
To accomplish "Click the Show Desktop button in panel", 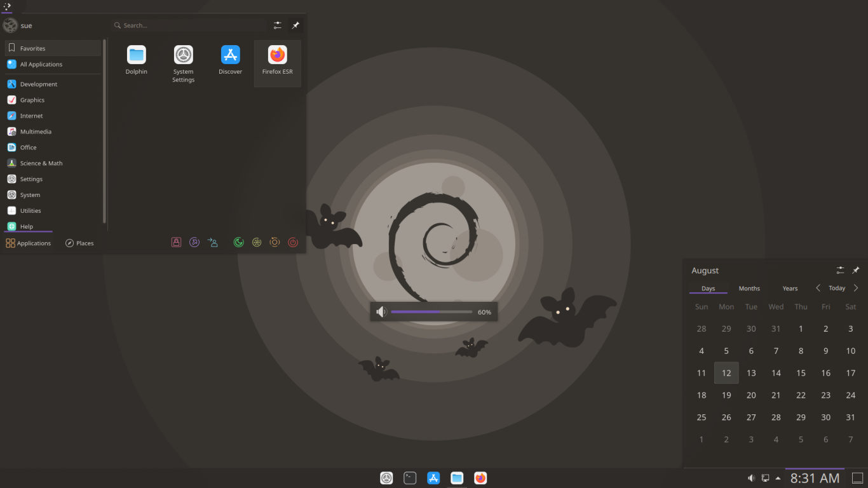I will pos(858,478).
